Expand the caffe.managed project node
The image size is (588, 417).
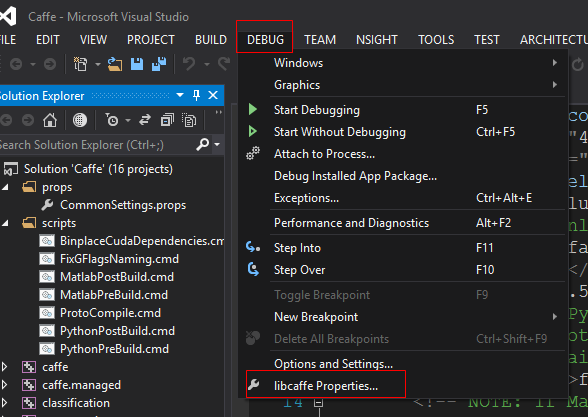tap(4, 385)
